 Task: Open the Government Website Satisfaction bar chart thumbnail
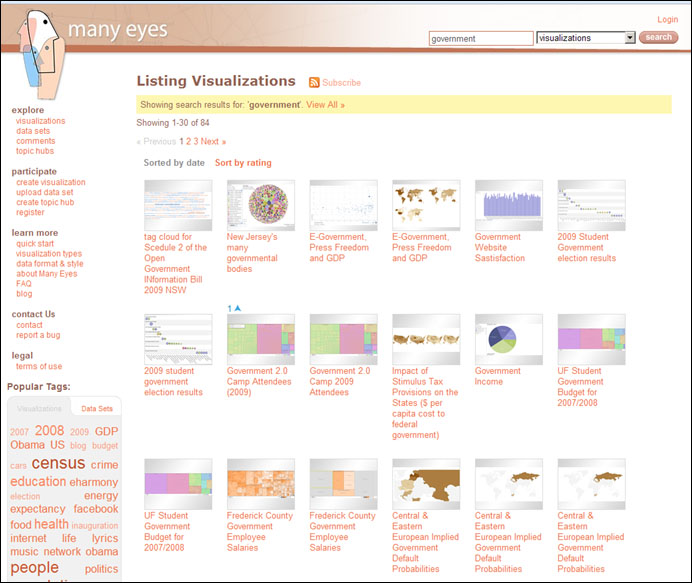click(509, 205)
